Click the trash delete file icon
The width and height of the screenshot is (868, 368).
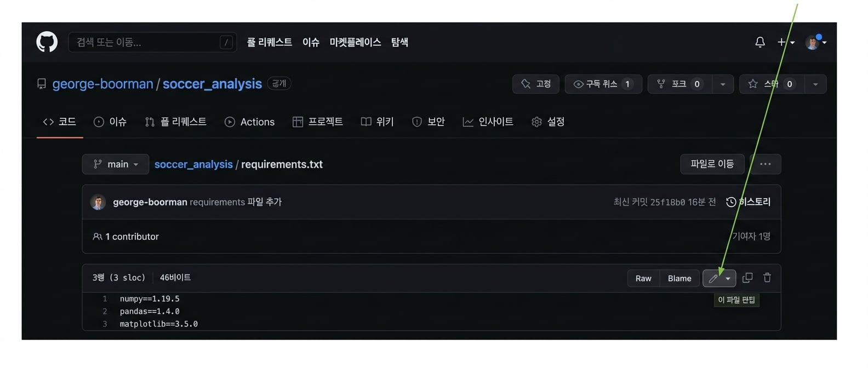pos(767,278)
